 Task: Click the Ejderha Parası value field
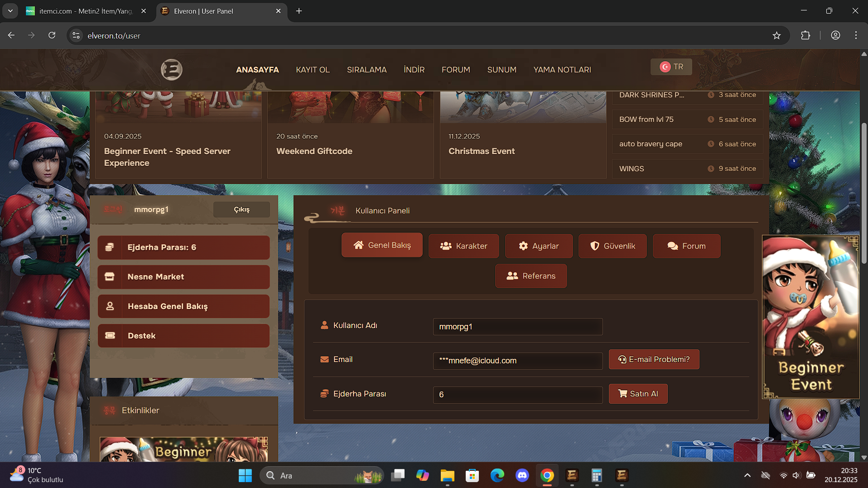click(518, 395)
